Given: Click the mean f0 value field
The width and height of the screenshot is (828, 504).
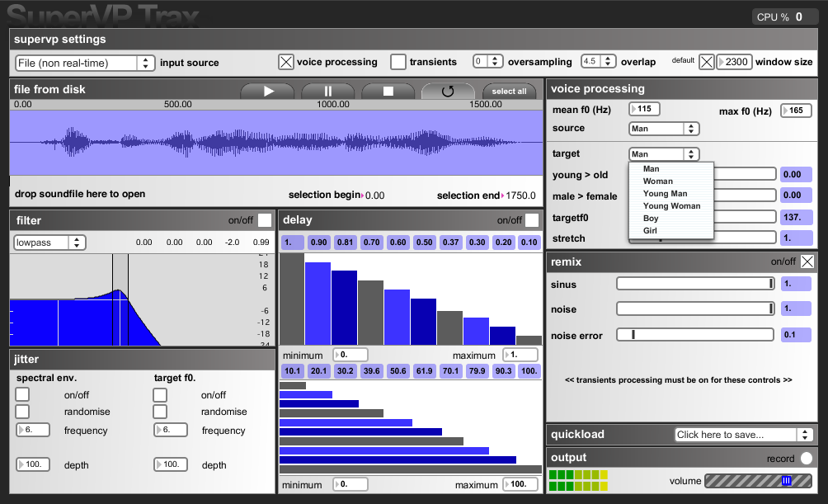Looking at the screenshot, I should point(644,109).
